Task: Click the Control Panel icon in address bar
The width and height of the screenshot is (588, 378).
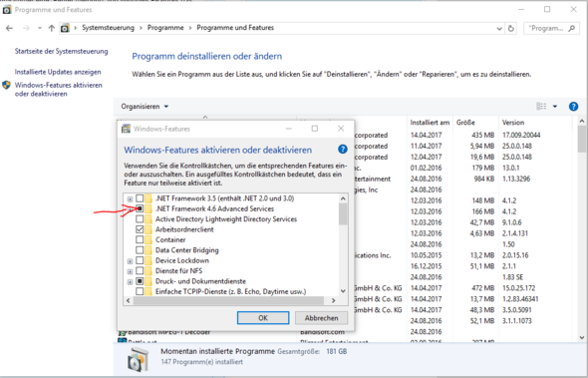Action: click(x=65, y=28)
